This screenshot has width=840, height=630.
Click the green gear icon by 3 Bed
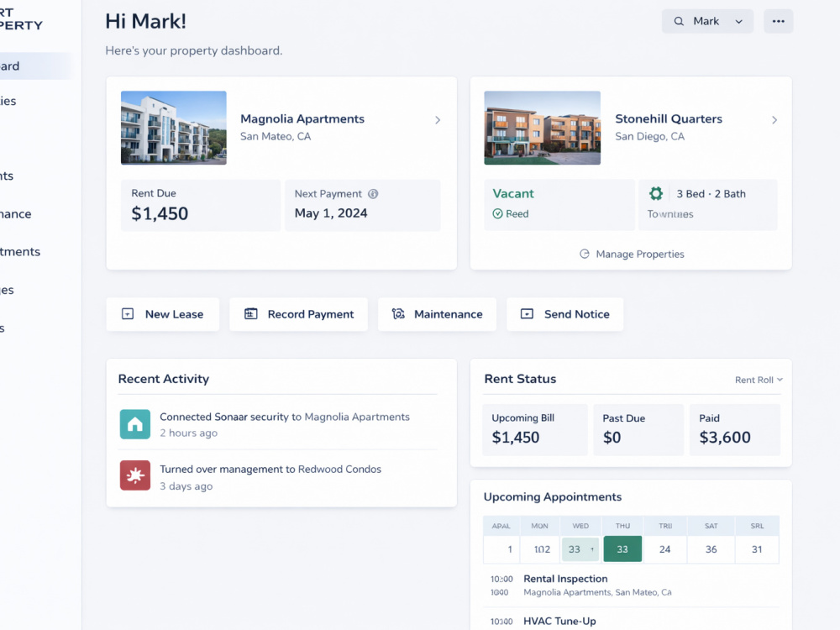[656, 193]
